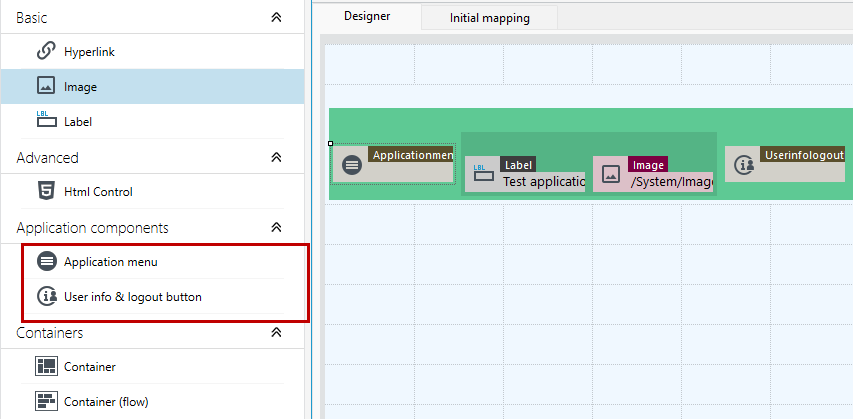Image resolution: width=853 pixels, height=419 pixels.
Task: Click the User info & logout icon in toolbox
Action: [47, 297]
